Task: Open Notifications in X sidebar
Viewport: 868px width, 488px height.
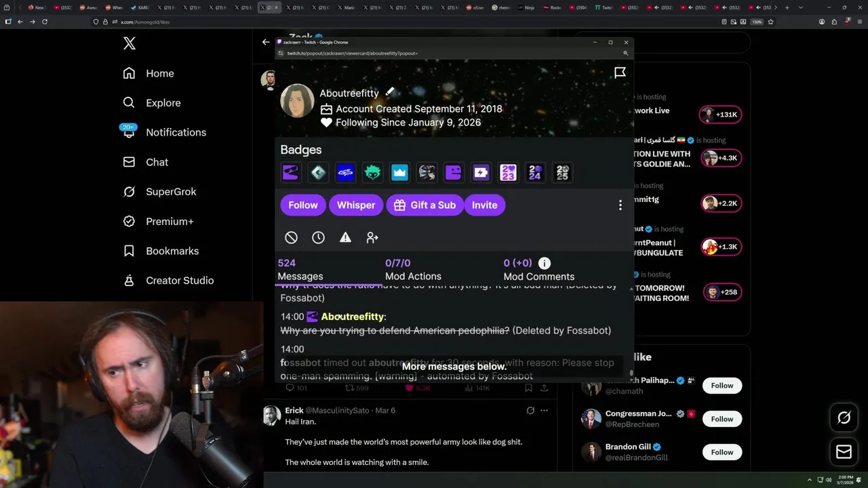Action: coord(164,132)
